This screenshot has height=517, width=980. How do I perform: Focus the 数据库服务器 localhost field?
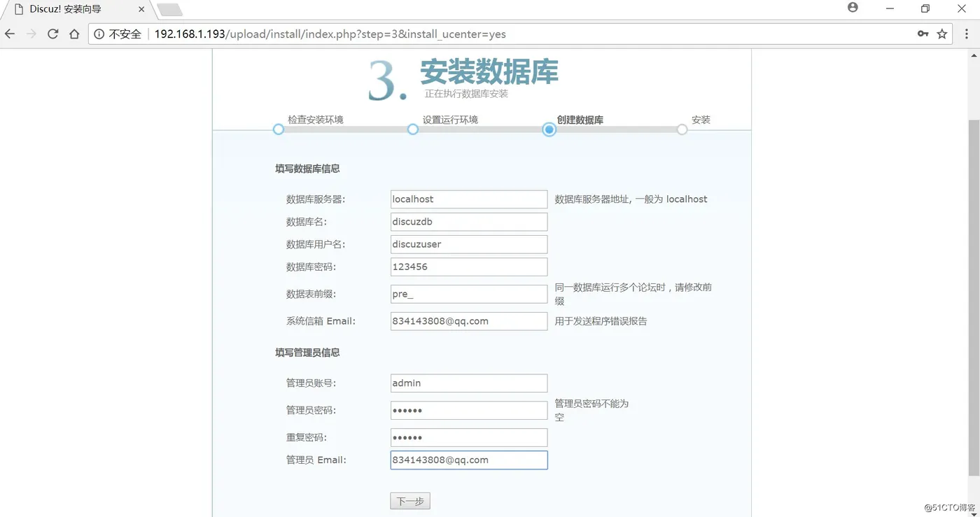(x=469, y=199)
